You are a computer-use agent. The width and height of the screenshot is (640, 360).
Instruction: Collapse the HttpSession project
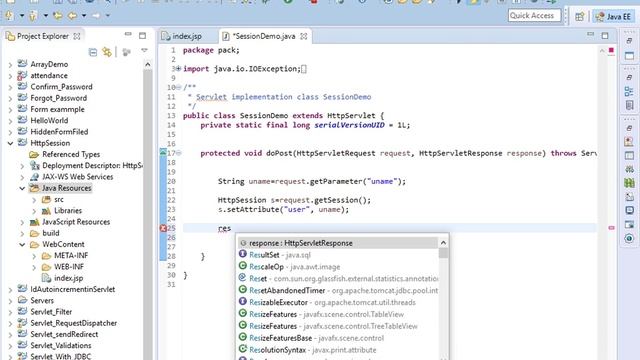coord(11,143)
